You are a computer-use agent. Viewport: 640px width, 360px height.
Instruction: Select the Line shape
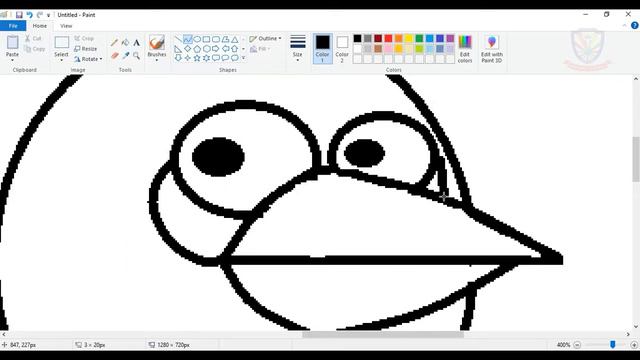coord(178,40)
